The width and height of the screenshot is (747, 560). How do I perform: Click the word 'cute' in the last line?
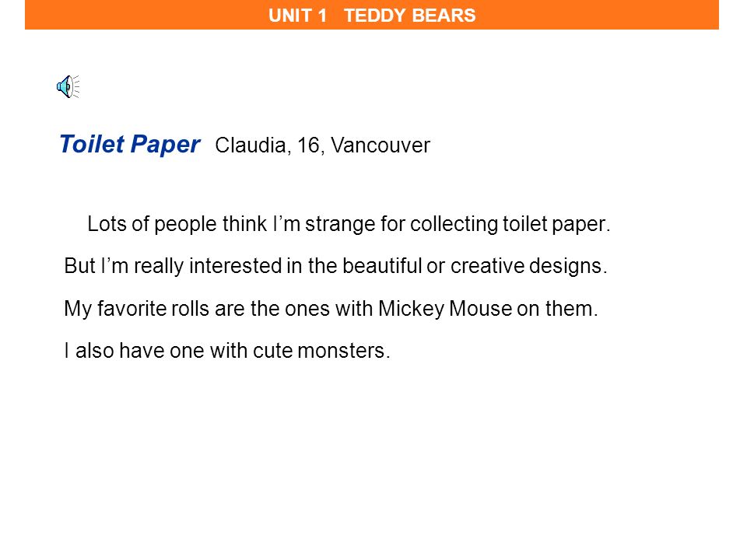pyautogui.click(x=272, y=351)
